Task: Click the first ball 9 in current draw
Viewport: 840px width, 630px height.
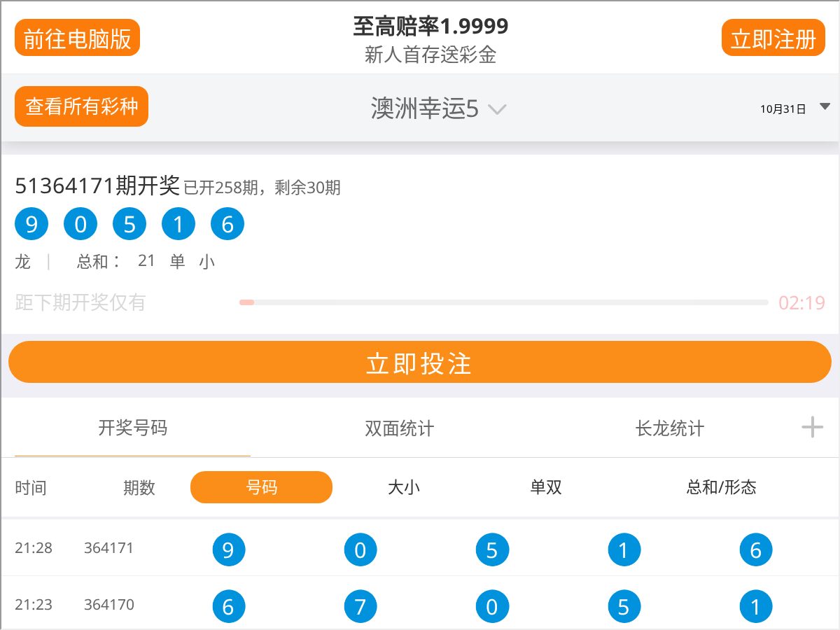Action: pos(31,225)
